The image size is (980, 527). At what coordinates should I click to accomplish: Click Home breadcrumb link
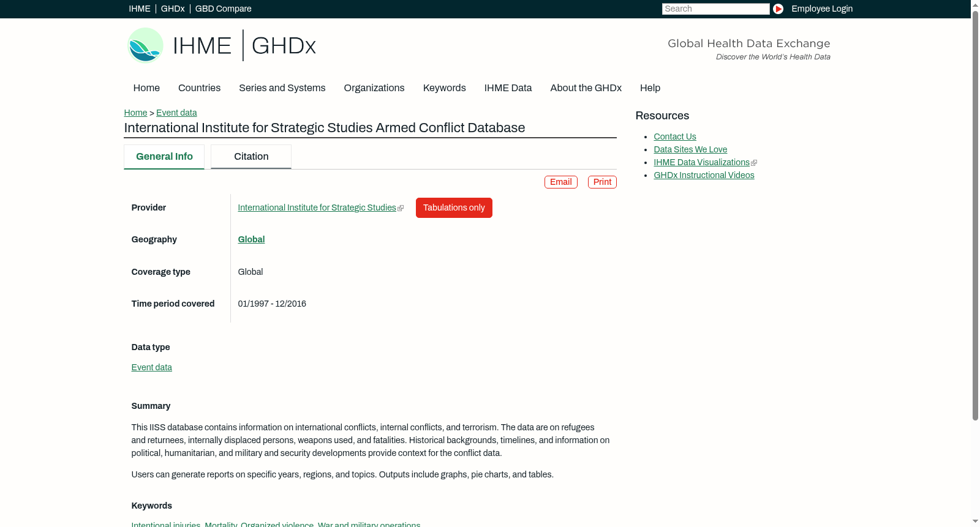point(135,113)
